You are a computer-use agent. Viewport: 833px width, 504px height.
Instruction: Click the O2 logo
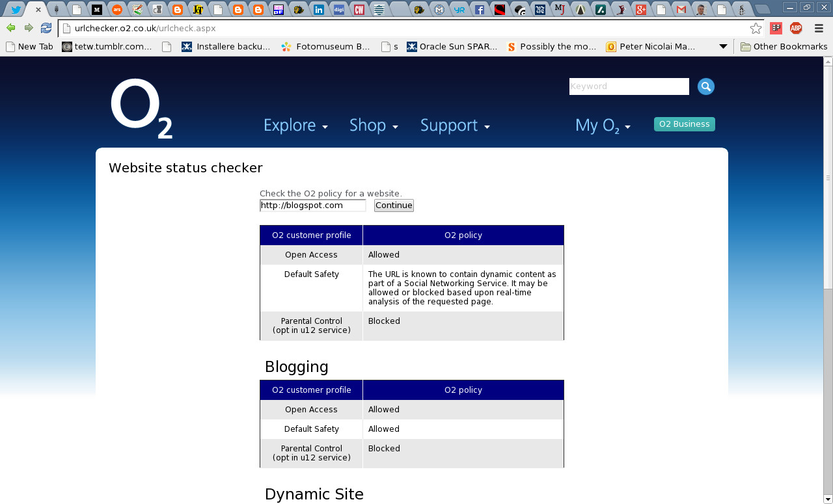click(x=141, y=109)
